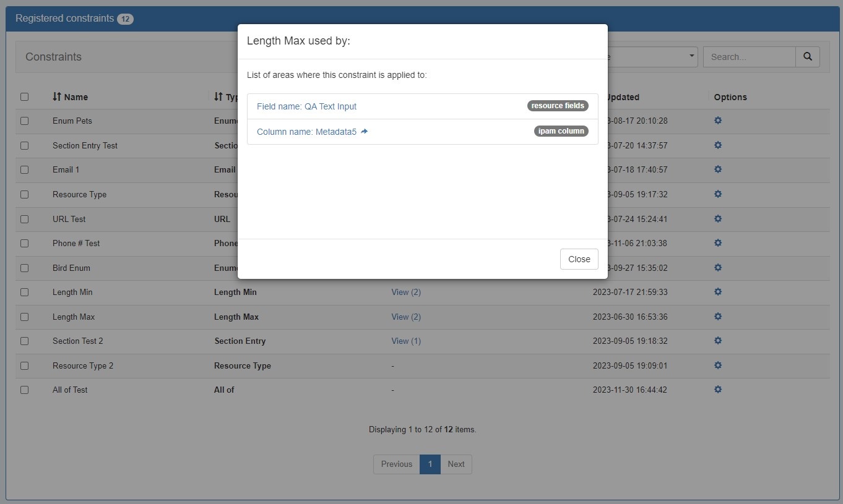Check the Section Entry Test row checkbox

pos(25,145)
